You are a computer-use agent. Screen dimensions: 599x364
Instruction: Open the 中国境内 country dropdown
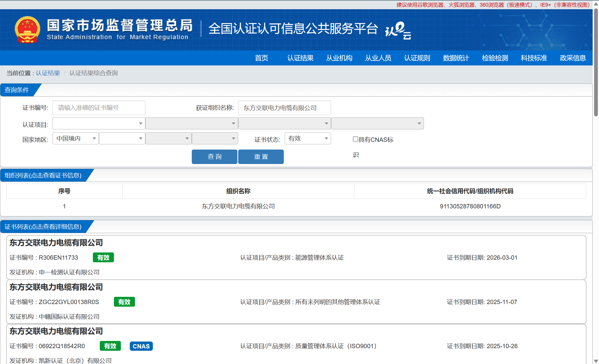[x=76, y=138]
